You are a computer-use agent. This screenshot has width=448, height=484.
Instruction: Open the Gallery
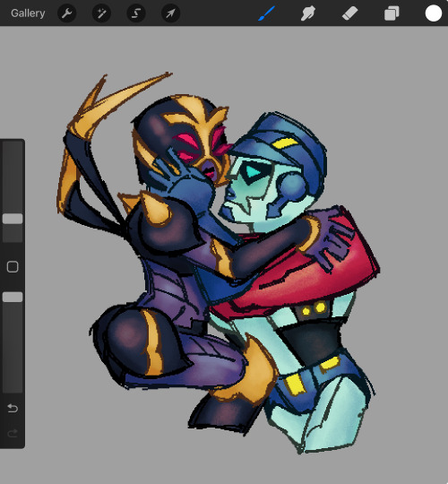click(28, 13)
